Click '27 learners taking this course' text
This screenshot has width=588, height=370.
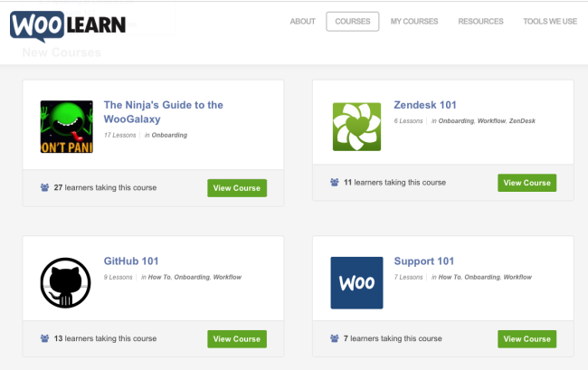(x=105, y=187)
